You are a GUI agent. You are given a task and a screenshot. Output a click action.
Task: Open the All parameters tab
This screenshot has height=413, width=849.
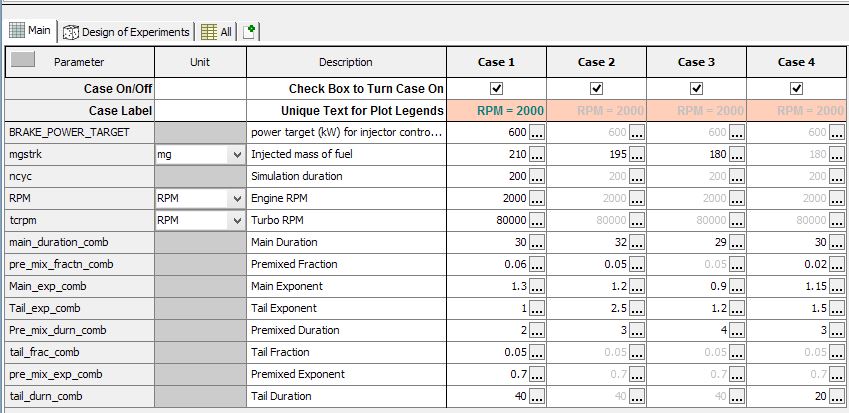[x=216, y=32]
